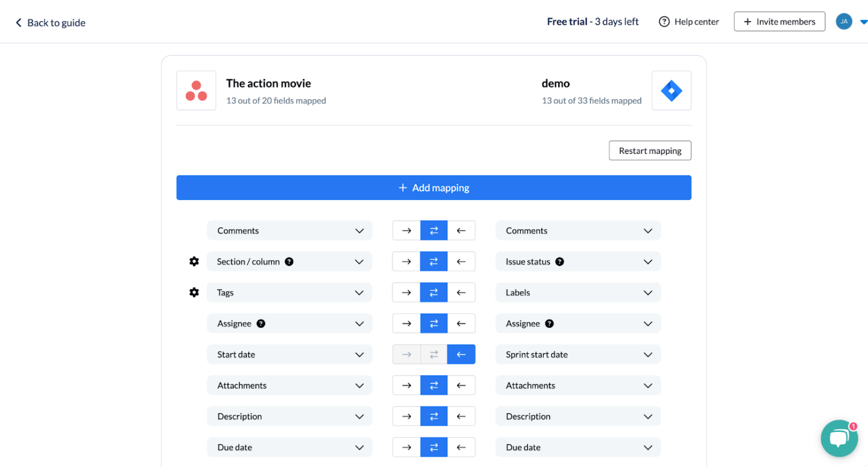
Task: Open settings gear for Tags row
Action: pyautogui.click(x=194, y=293)
